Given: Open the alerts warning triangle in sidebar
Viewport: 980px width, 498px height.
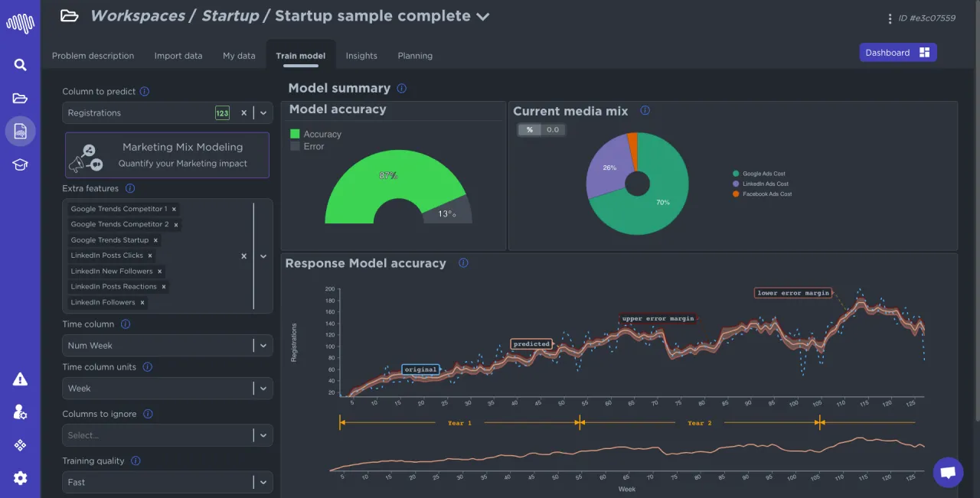Looking at the screenshot, I should click(20, 379).
